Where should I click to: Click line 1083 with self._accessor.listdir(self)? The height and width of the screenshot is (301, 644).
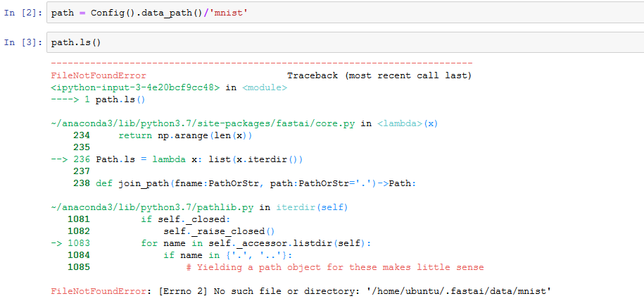255,243
